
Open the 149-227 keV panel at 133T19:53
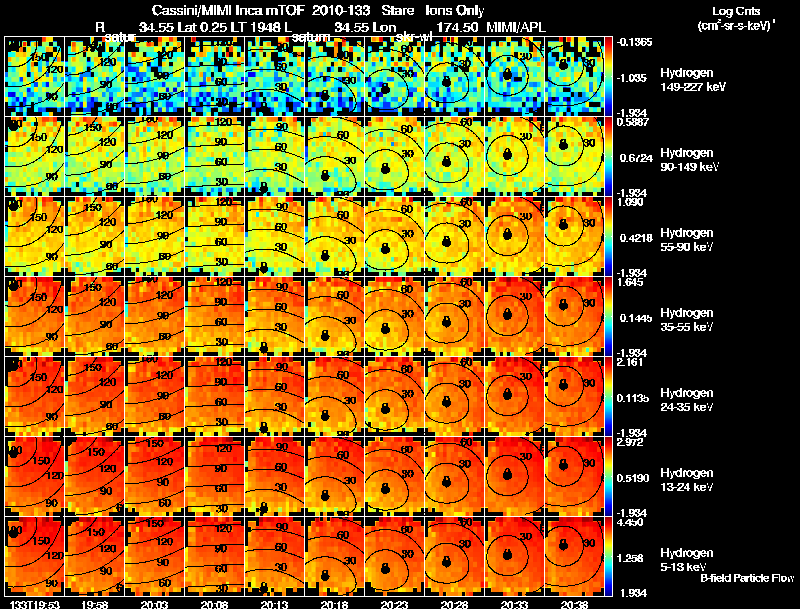click(34, 76)
